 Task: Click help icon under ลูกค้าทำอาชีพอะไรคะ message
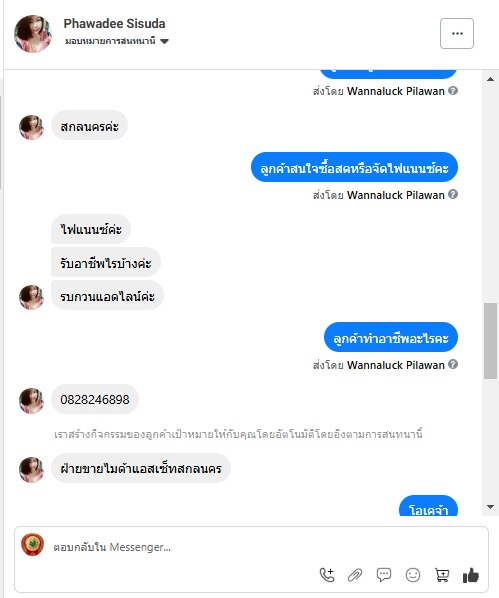(x=453, y=364)
